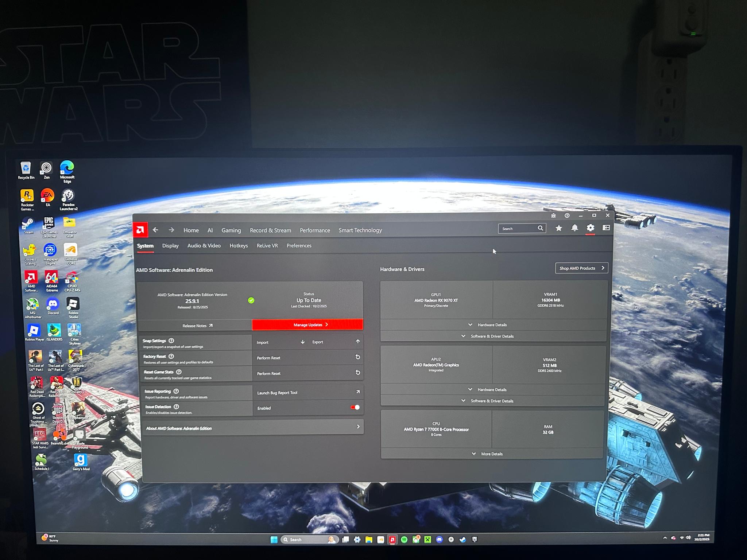747x560 pixels.
Task: Open the Home tab
Action: tap(191, 230)
